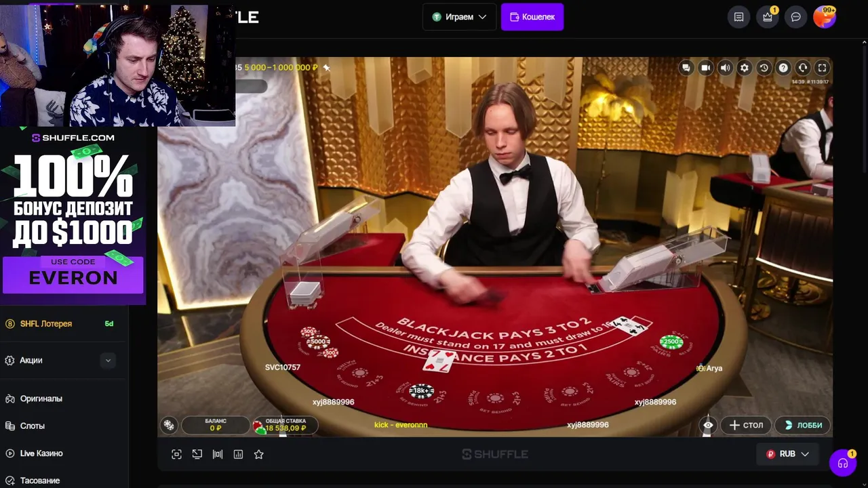The width and height of the screenshot is (868, 488).
Task: Enter fullscreen mode for the game
Action: pos(822,68)
